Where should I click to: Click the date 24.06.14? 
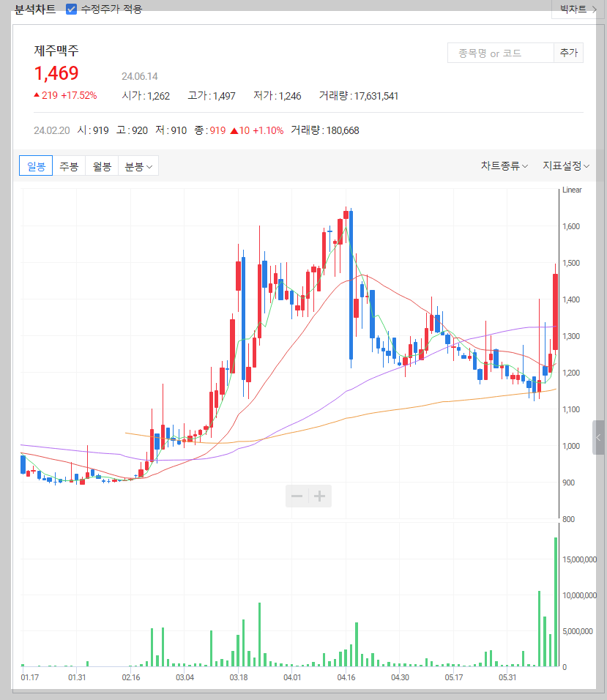pos(140,76)
